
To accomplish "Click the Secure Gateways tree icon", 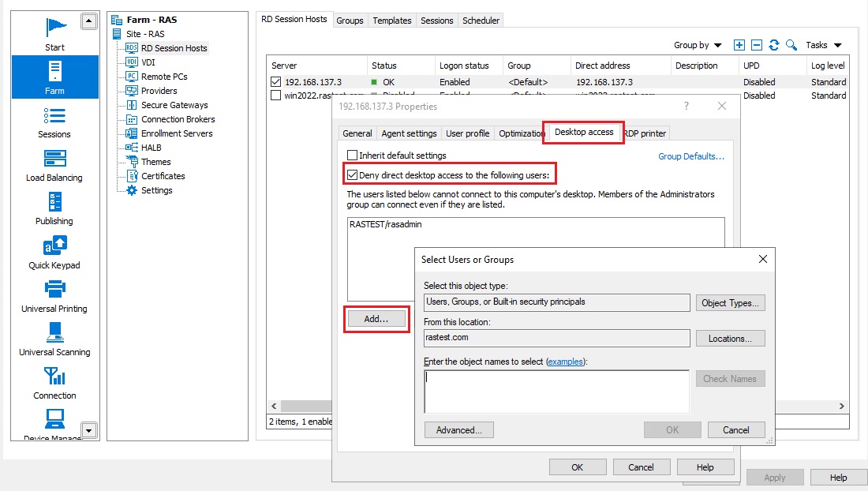I will click(x=132, y=105).
